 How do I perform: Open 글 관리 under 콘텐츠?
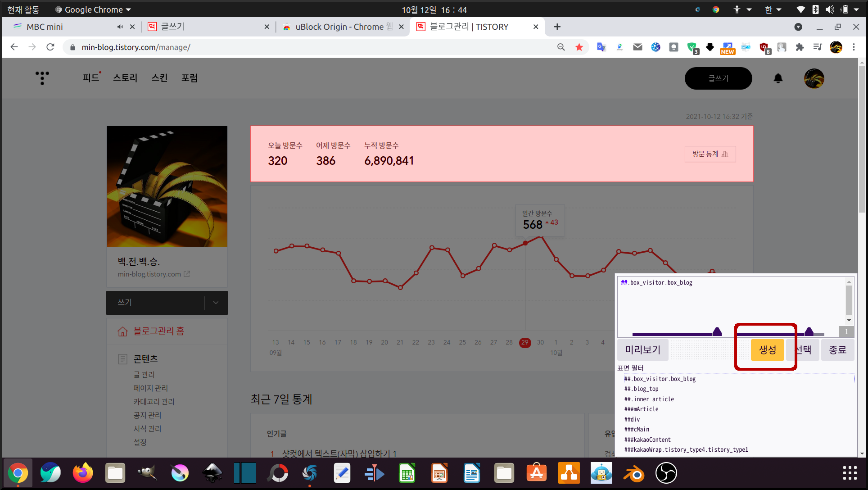point(144,374)
